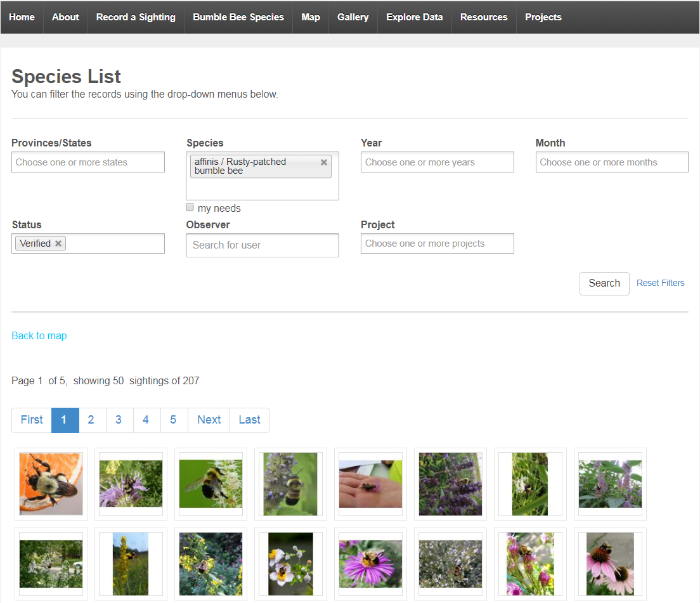Open the Explore Data section
This screenshot has height=603, width=700.
click(x=414, y=17)
